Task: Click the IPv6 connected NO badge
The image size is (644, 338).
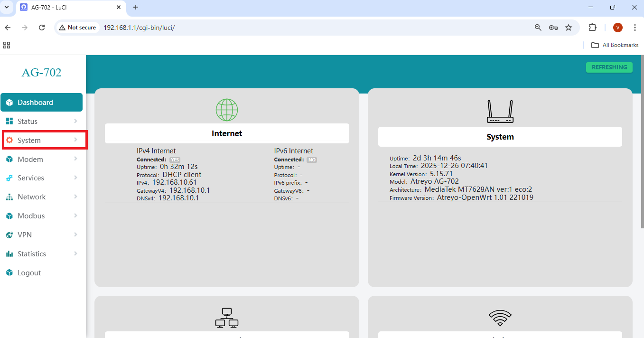Action: click(x=312, y=160)
